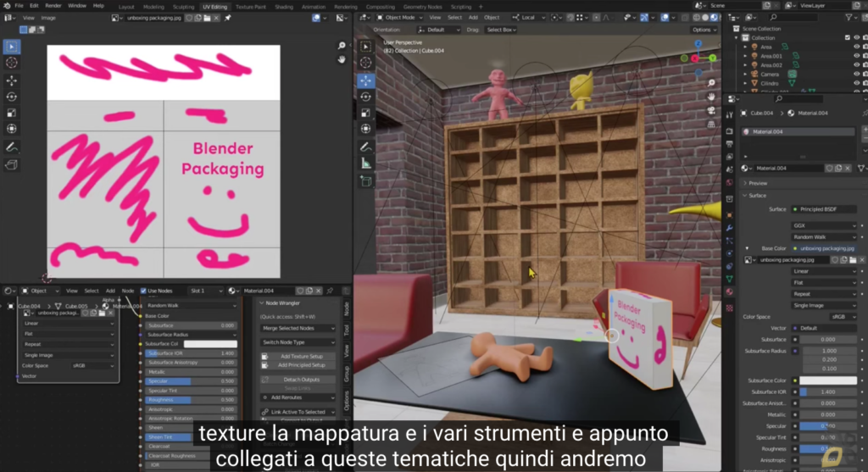Select the Measure tool in 3D viewport
This screenshot has height=472, width=868.
[366, 164]
